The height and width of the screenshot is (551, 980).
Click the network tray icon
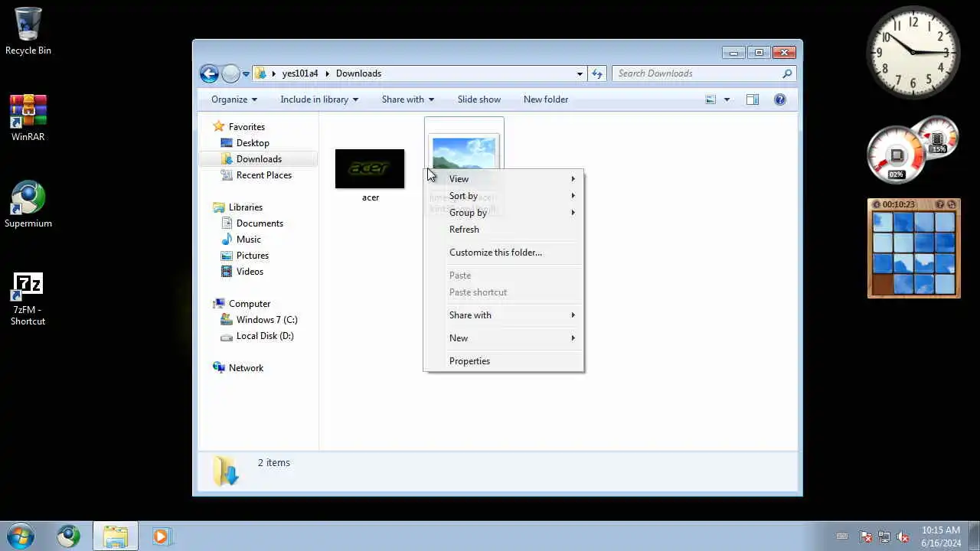(884, 536)
